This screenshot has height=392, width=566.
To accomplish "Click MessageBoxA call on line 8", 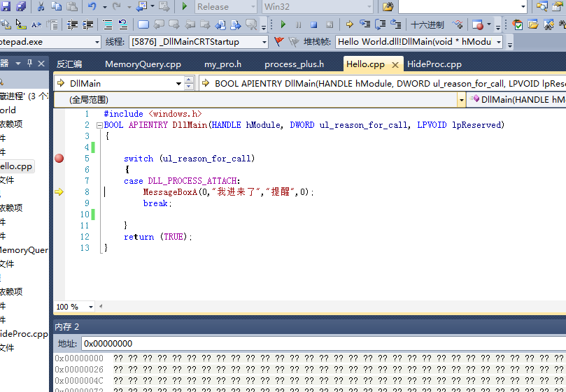I will click(x=171, y=192).
